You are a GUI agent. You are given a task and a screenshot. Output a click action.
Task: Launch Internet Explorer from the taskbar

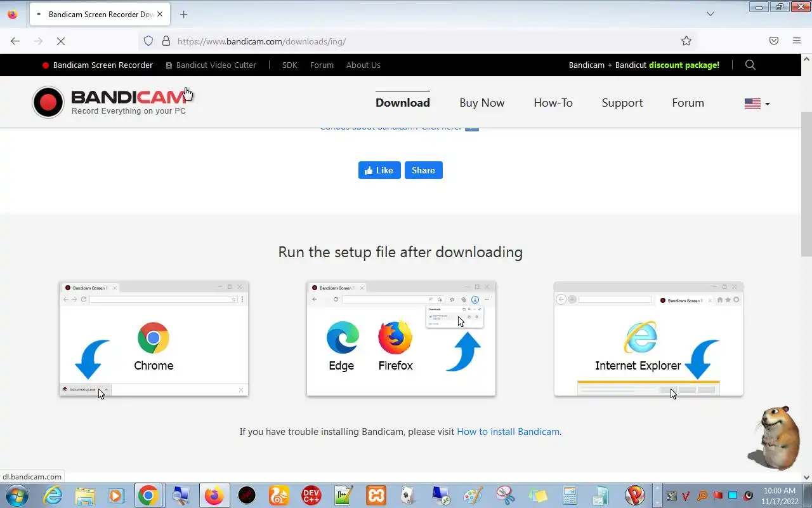click(53, 495)
